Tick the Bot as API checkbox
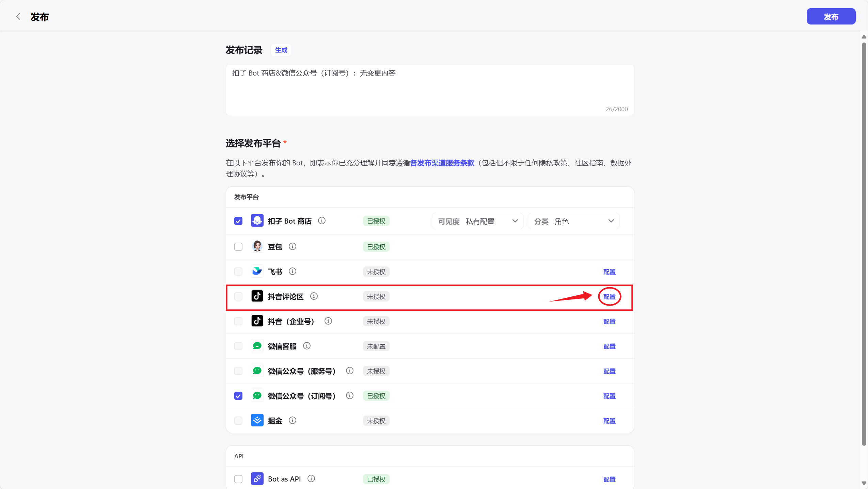868x489 pixels. [238, 479]
